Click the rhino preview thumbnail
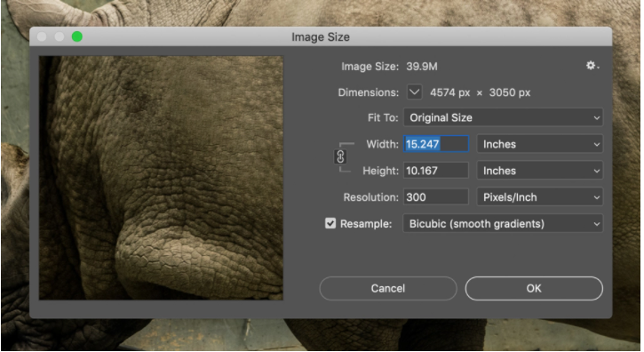 (x=161, y=178)
